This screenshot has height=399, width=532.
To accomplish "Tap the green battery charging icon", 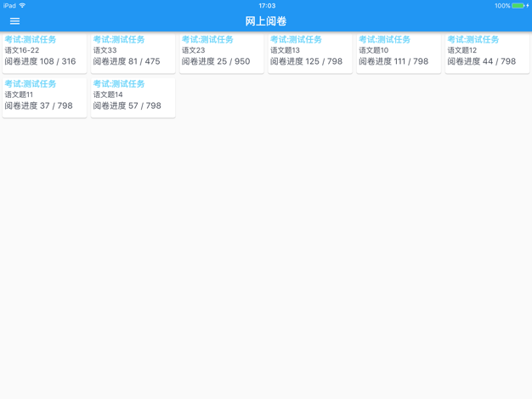I will coord(518,6).
